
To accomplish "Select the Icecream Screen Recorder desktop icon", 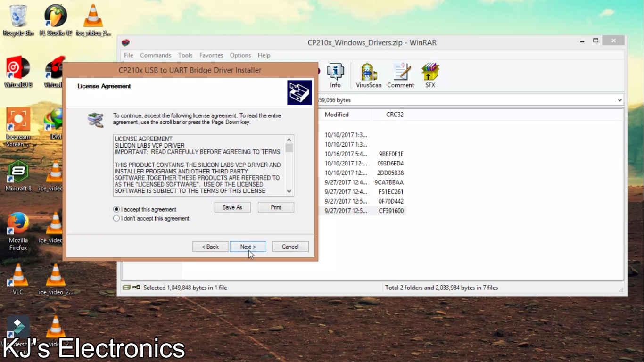I will [18, 128].
